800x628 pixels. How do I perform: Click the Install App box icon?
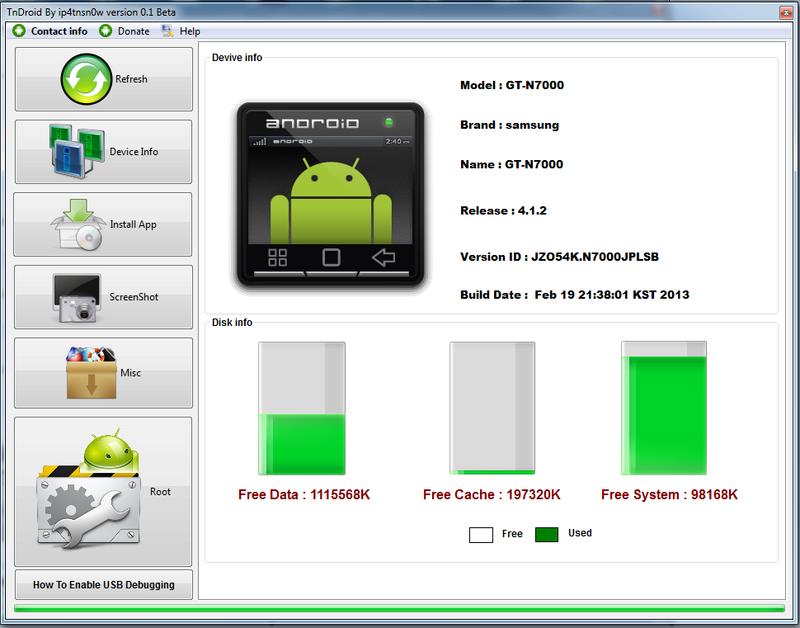[x=79, y=224]
